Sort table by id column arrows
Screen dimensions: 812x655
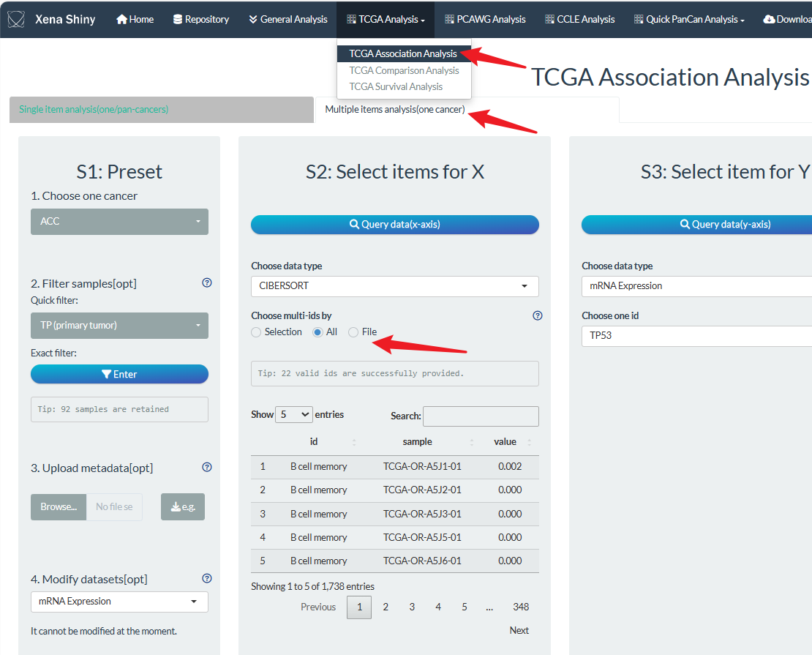[x=354, y=442]
